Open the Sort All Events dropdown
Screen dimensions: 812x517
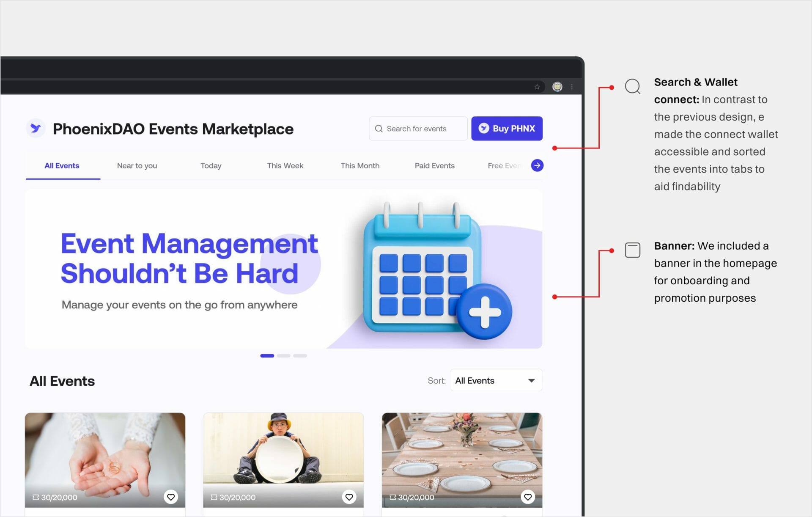tap(497, 380)
